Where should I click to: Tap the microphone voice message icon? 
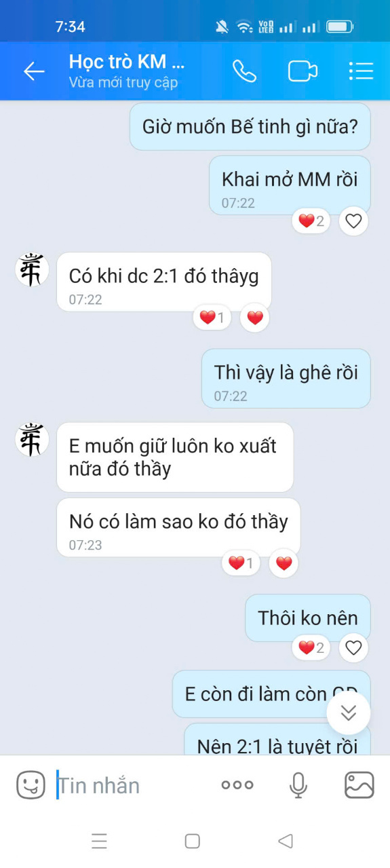click(x=298, y=785)
